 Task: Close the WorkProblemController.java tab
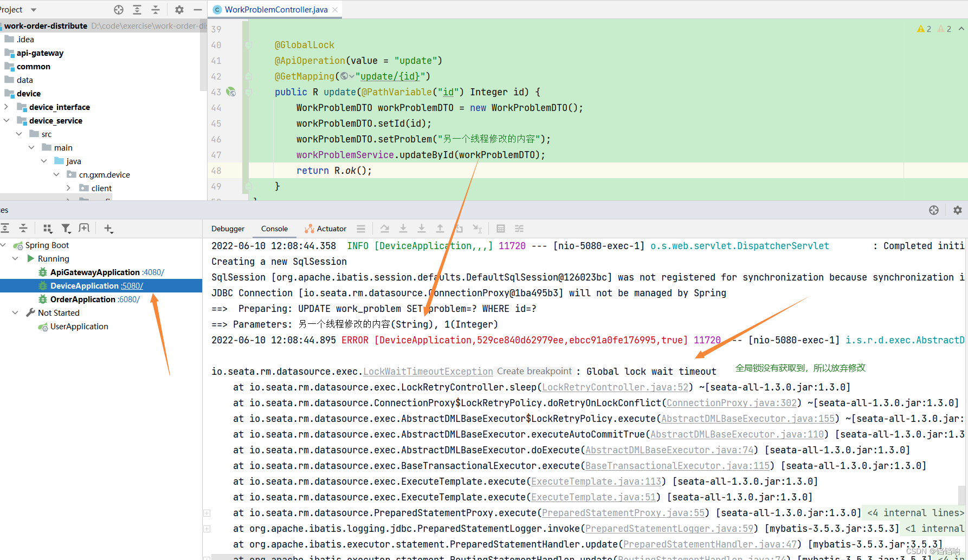(335, 10)
